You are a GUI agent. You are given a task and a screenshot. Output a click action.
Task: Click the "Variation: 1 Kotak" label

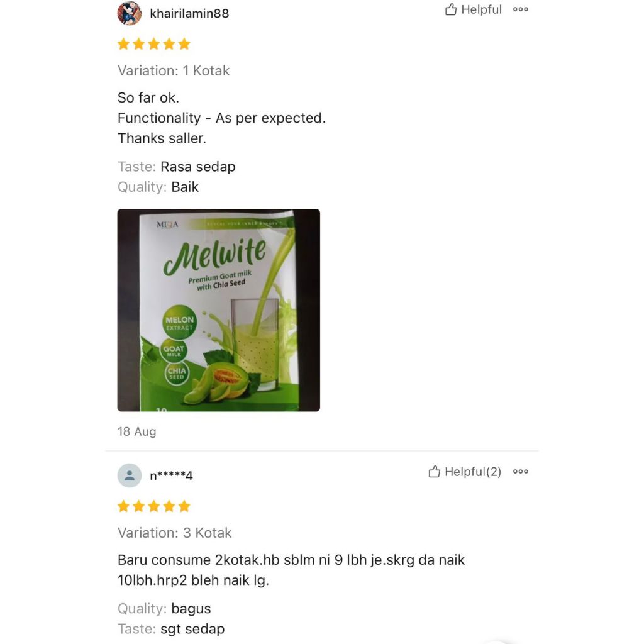coord(174,70)
